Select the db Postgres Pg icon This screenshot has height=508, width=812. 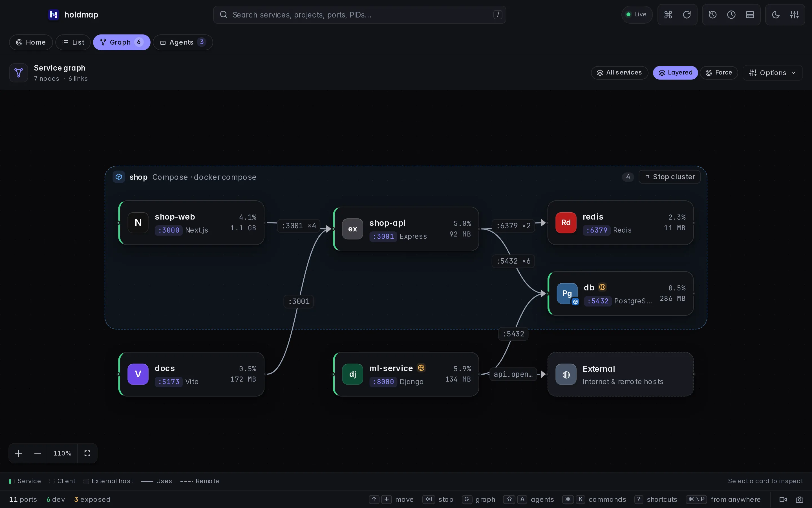(x=567, y=293)
